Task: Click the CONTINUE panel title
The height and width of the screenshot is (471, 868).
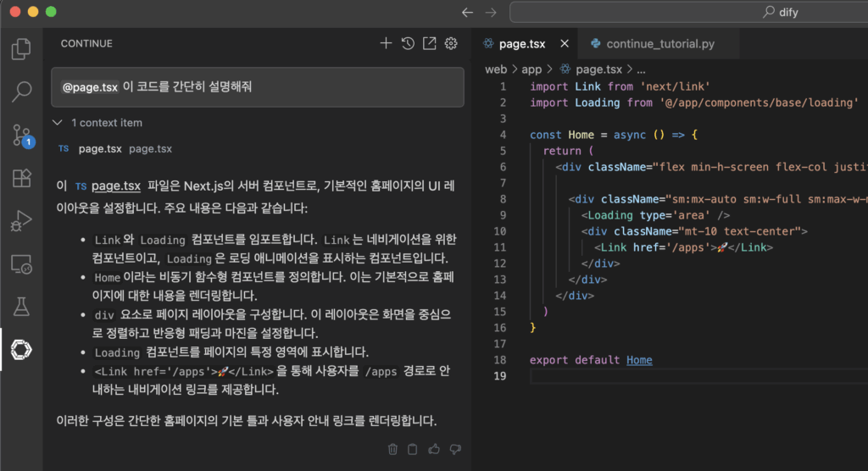Action: point(86,43)
